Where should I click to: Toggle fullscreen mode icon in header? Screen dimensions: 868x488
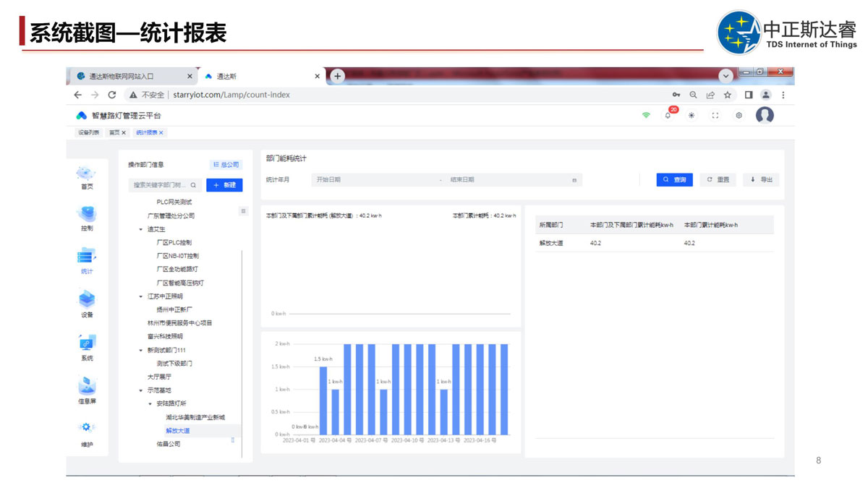tap(715, 116)
